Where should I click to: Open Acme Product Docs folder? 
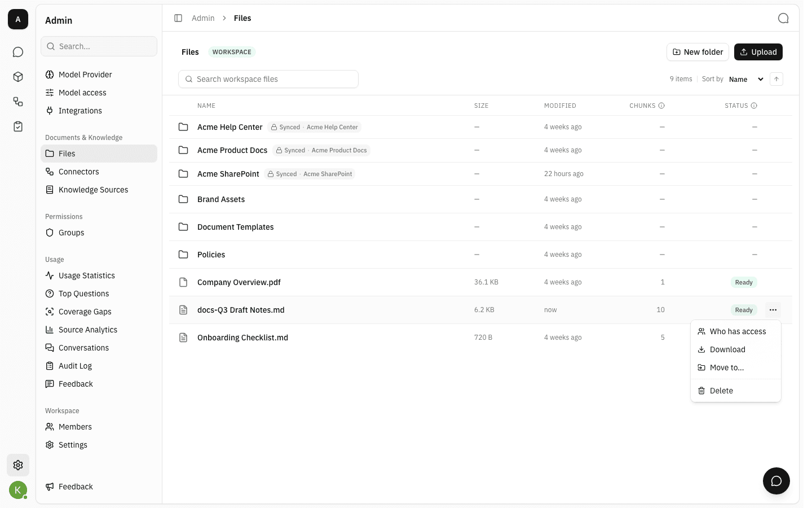[232, 150]
